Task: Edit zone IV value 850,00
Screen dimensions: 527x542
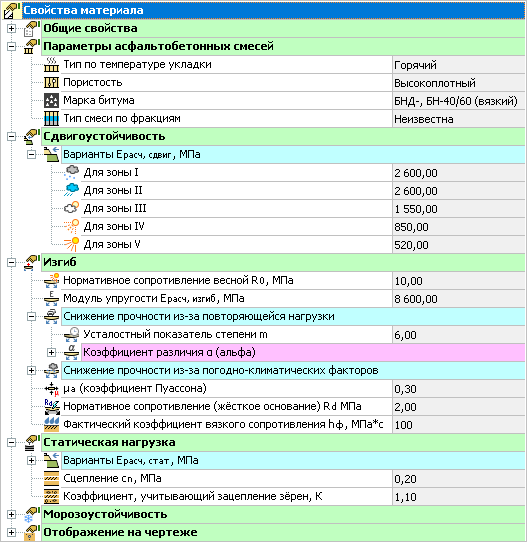Action: (459, 226)
